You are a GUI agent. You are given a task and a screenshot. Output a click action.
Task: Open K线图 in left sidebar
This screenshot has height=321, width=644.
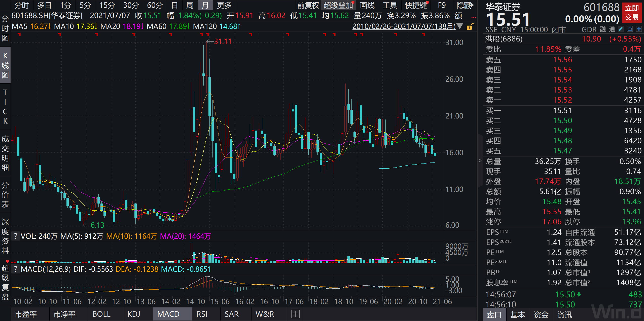[x=5, y=65]
